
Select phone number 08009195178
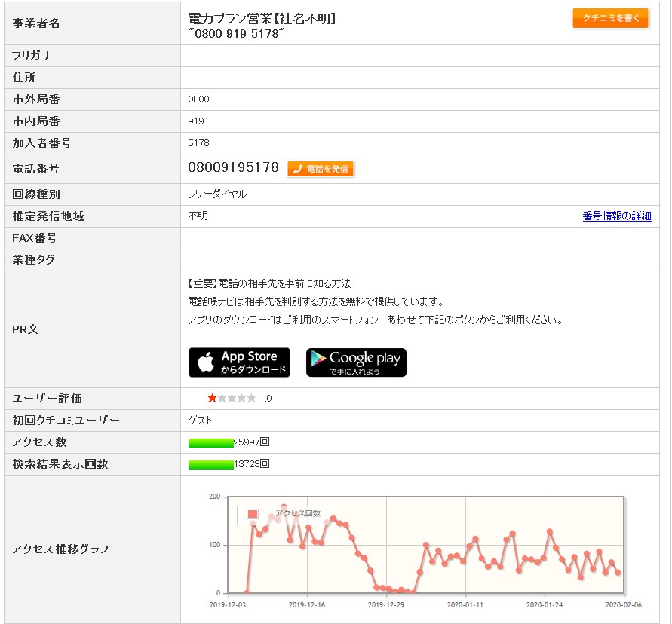(x=234, y=167)
